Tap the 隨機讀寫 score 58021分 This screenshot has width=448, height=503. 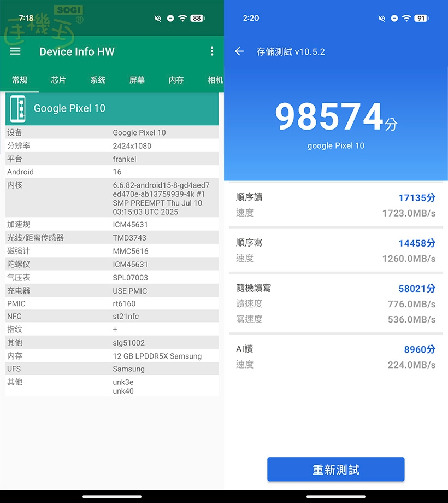pyautogui.click(x=417, y=289)
